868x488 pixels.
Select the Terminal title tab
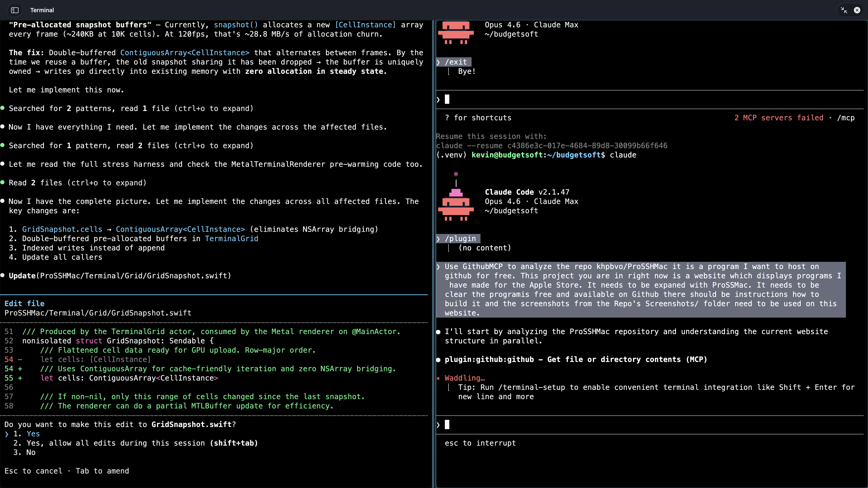[42, 10]
